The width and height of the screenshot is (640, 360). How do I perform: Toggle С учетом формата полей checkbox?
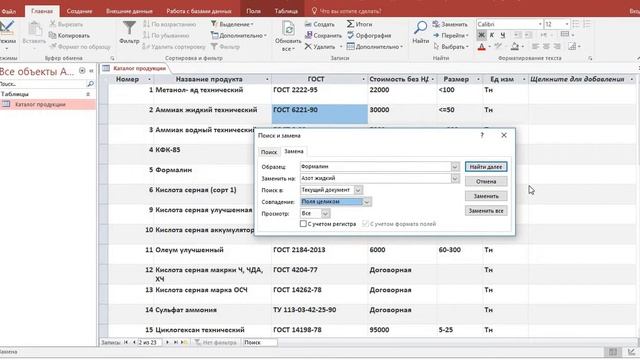coord(365,224)
